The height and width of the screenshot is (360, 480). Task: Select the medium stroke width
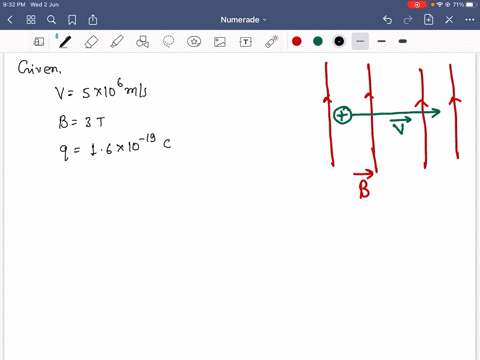click(x=382, y=41)
